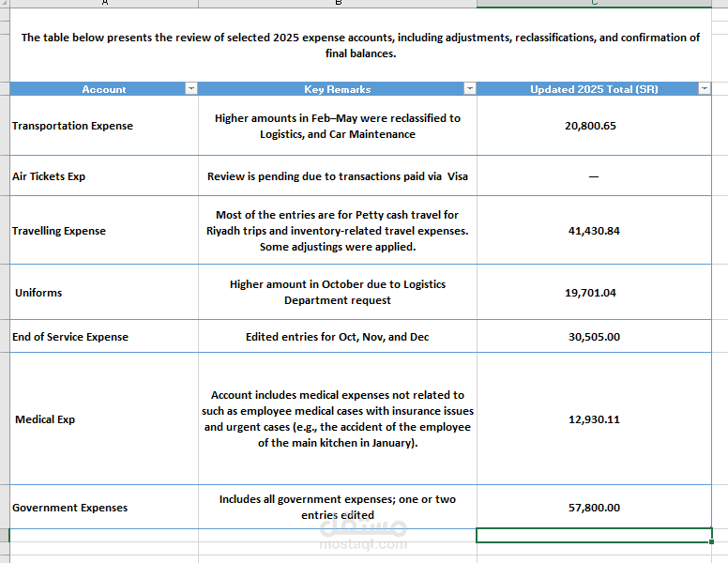Click the empty active cell below 57,800.00
Viewport: 728px width, 563px height.
pos(594,535)
